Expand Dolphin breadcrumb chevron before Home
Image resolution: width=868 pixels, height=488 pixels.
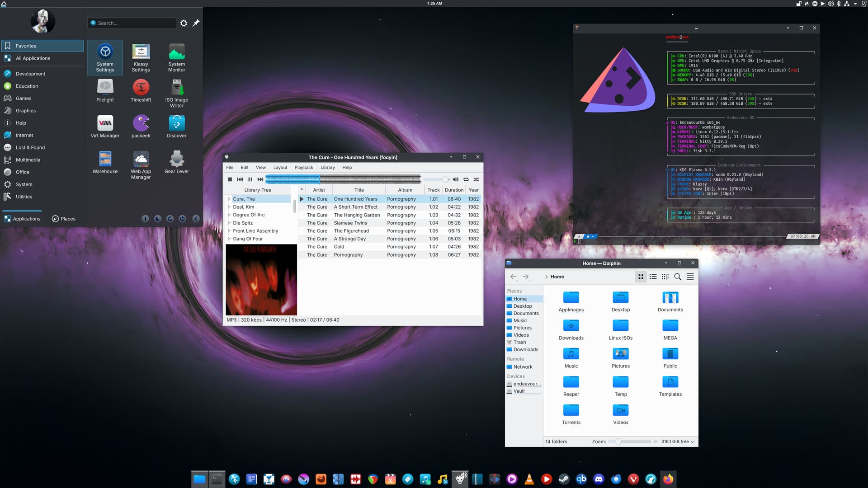click(546, 277)
